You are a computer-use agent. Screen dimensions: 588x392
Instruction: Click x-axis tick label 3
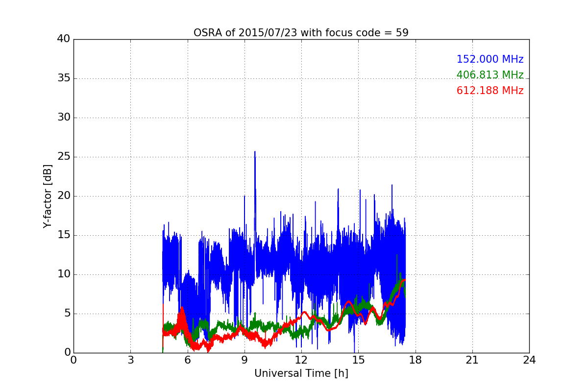pyautogui.click(x=130, y=360)
